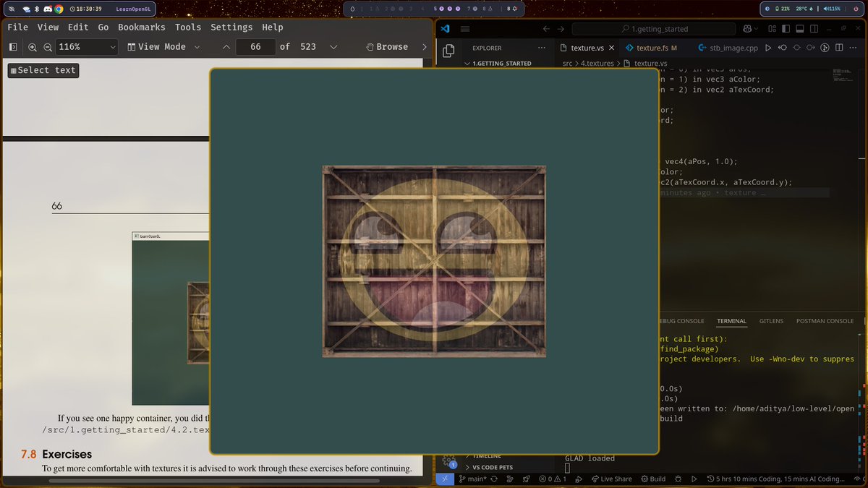Toggle the primary side bar in VS Code
Screen dimensions: 868x488
click(786, 29)
